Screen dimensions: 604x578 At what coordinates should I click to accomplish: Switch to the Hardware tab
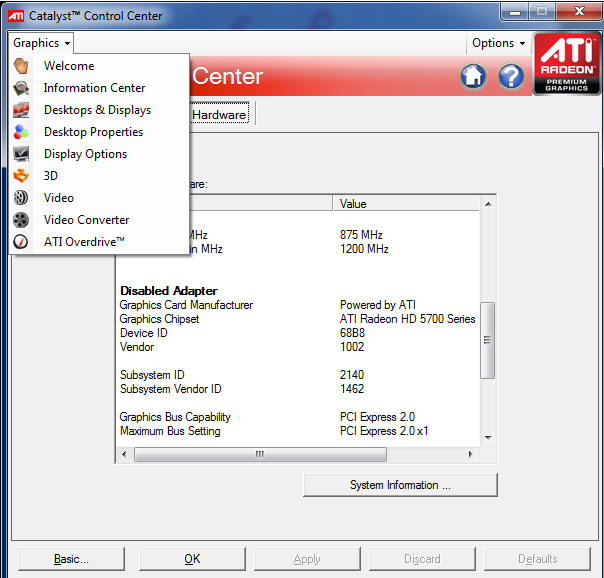point(220,114)
